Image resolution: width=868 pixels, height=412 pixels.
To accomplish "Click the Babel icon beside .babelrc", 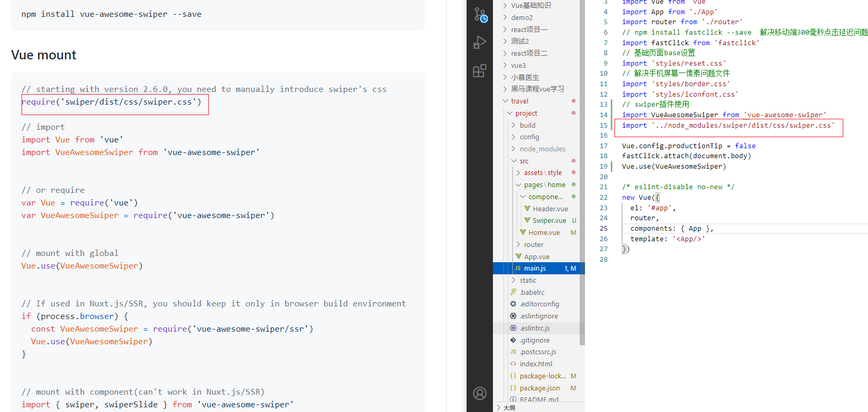I will tap(513, 292).
